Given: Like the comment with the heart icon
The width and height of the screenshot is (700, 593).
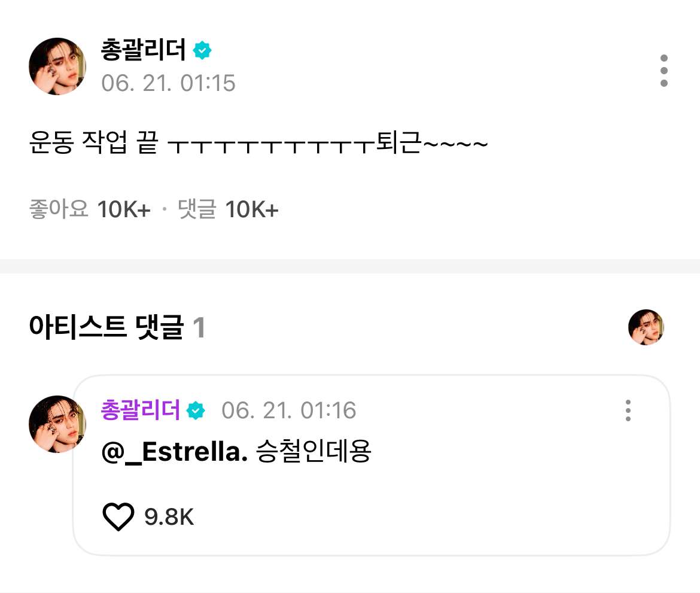Looking at the screenshot, I should tap(118, 516).
